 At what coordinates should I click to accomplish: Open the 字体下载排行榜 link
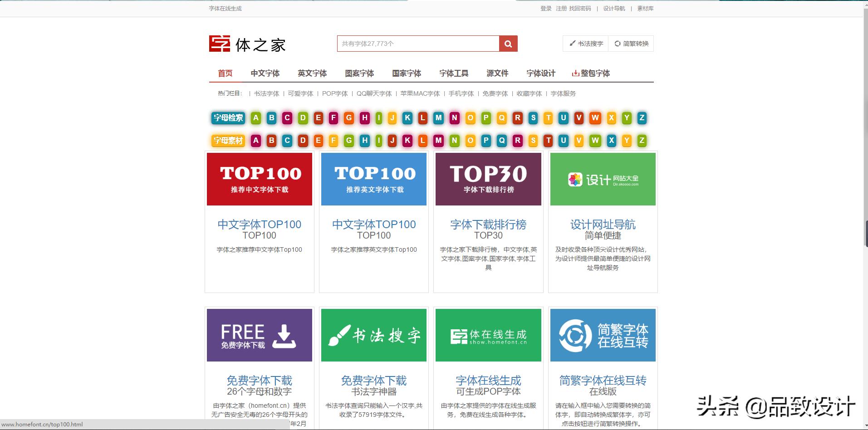coord(488,224)
